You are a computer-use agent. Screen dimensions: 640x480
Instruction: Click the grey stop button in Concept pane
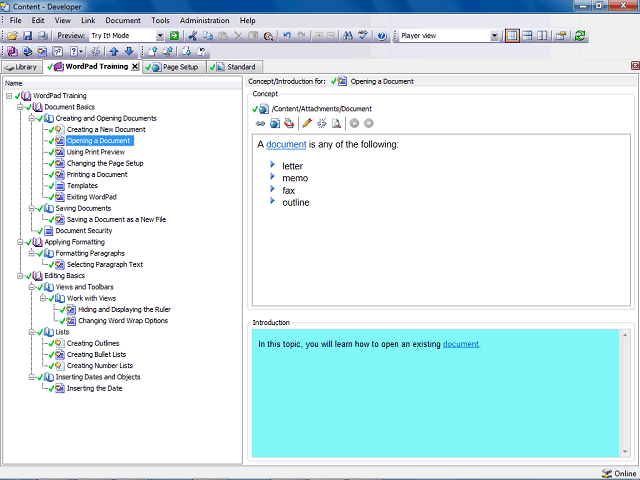[x=369, y=123]
